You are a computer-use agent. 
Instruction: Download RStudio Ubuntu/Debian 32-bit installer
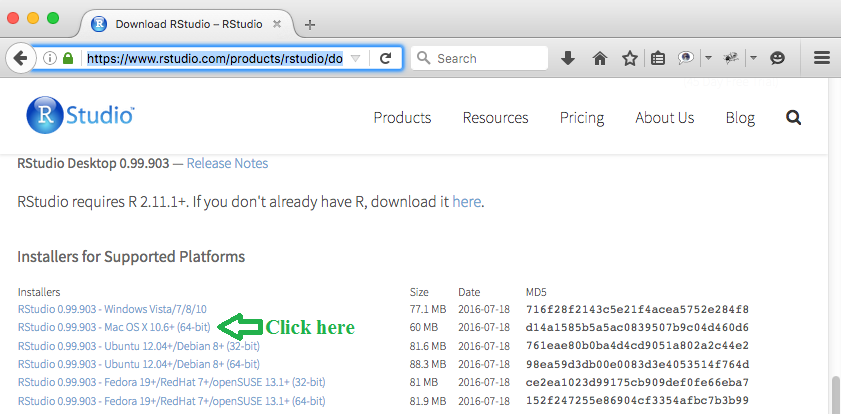(139, 346)
